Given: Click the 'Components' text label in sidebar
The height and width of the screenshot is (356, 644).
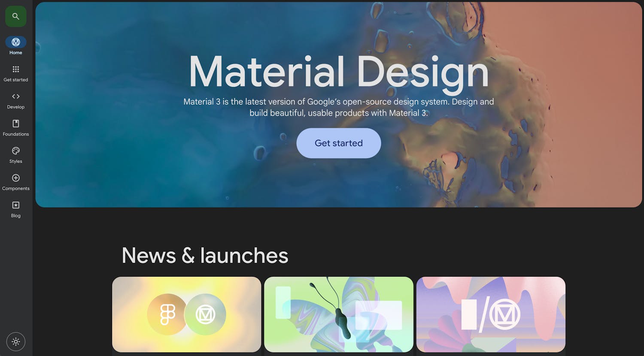Looking at the screenshot, I should (x=16, y=189).
